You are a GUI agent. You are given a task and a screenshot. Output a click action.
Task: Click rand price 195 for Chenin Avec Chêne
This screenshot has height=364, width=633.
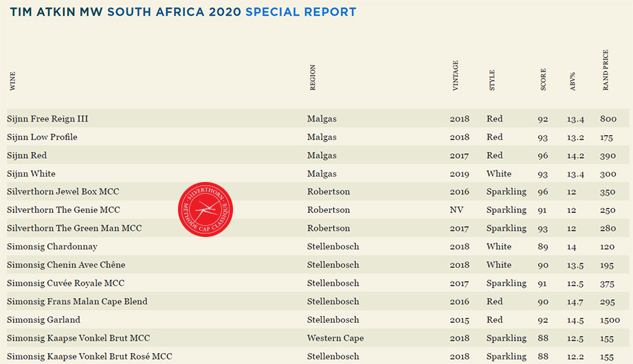coord(607,265)
